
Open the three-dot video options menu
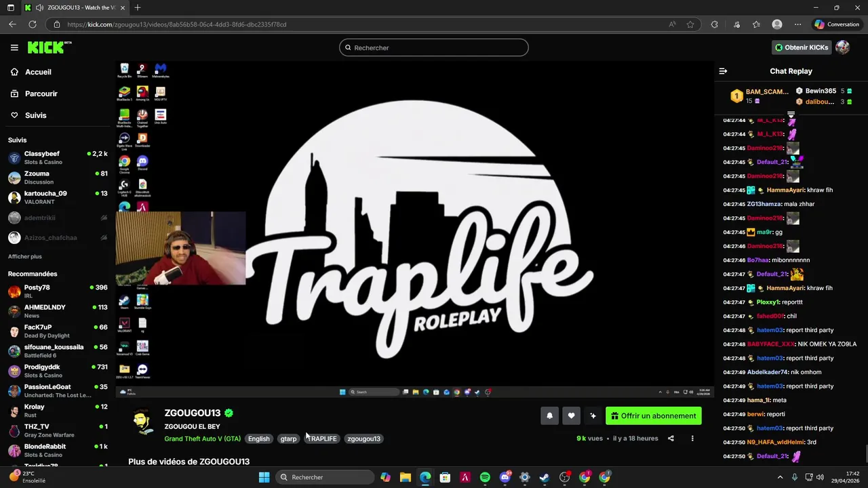pyautogui.click(x=692, y=439)
